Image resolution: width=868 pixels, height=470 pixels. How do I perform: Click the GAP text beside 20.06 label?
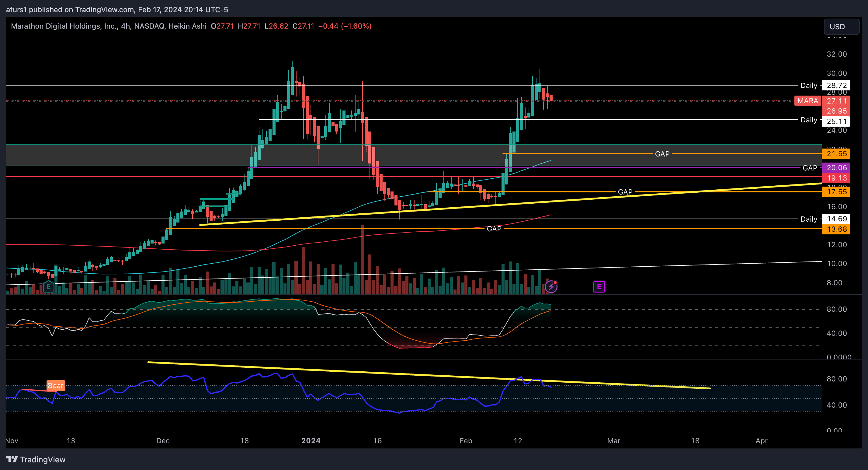click(x=810, y=168)
